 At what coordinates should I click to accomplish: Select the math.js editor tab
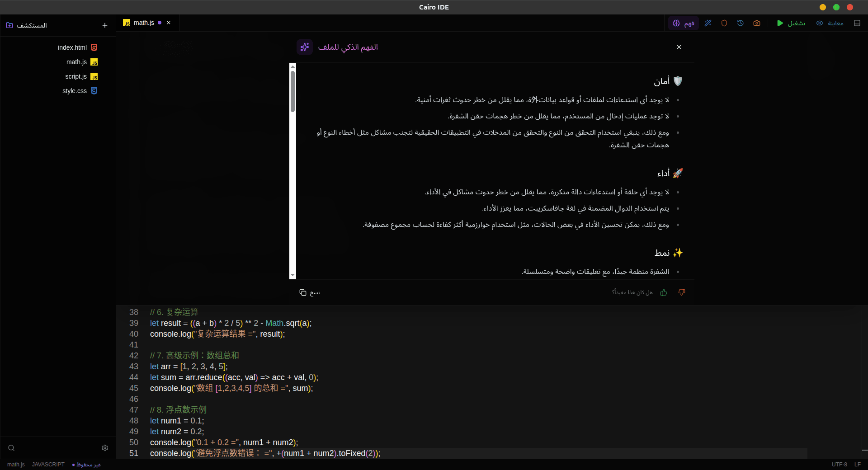click(144, 23)
